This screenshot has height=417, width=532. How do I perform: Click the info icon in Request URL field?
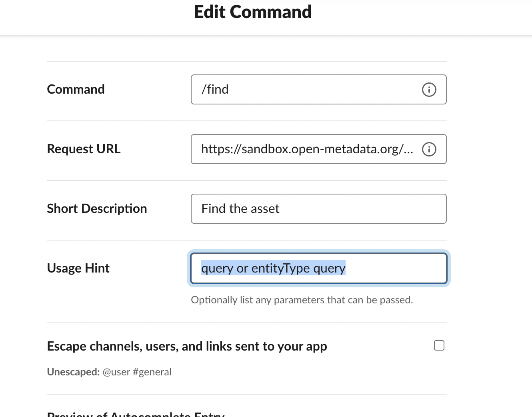429,149
